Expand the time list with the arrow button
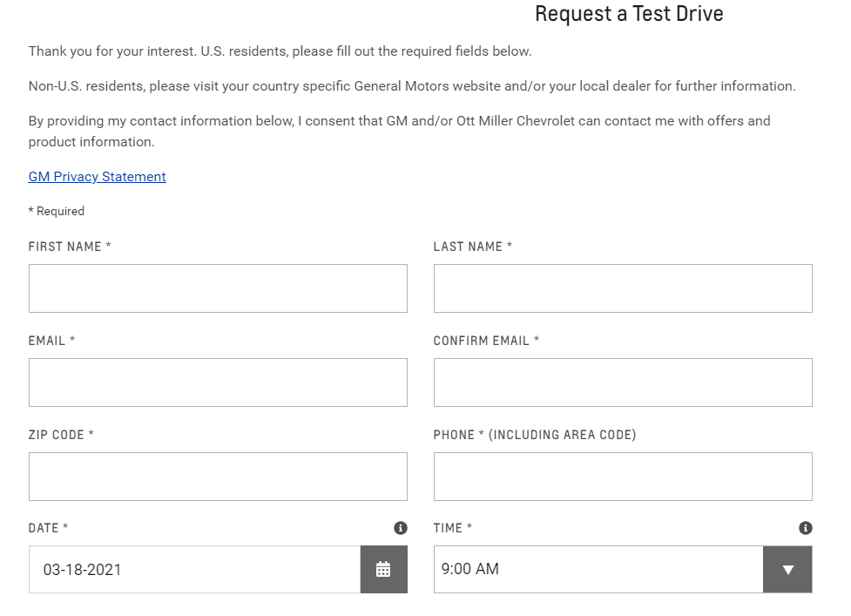 click(x=787, y=569)
